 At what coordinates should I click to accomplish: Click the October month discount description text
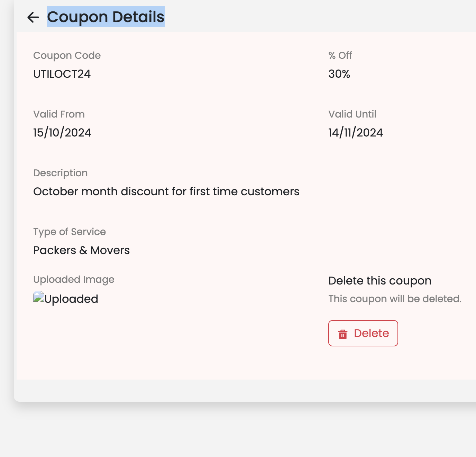[x=166, y=192]
